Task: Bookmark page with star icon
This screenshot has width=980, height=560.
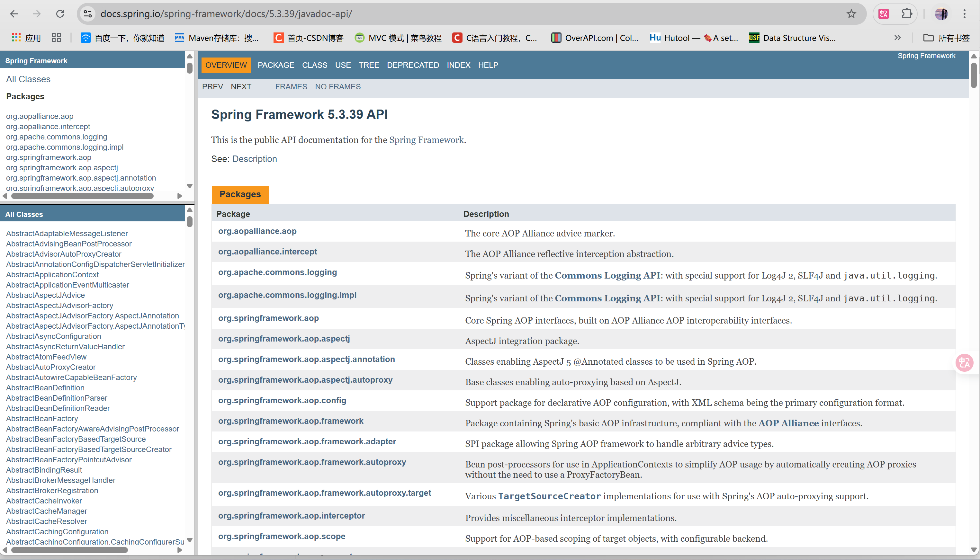Action: [x=851, y=14]
